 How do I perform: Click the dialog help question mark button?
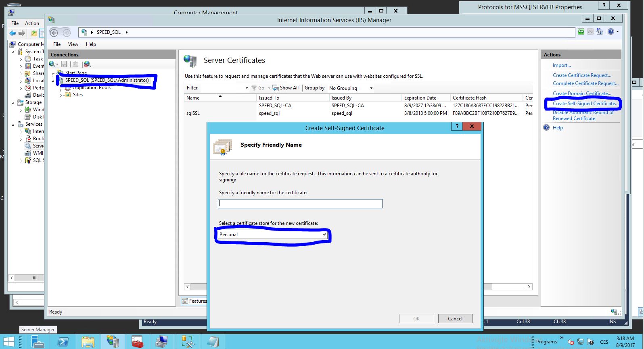coord(457,127)
